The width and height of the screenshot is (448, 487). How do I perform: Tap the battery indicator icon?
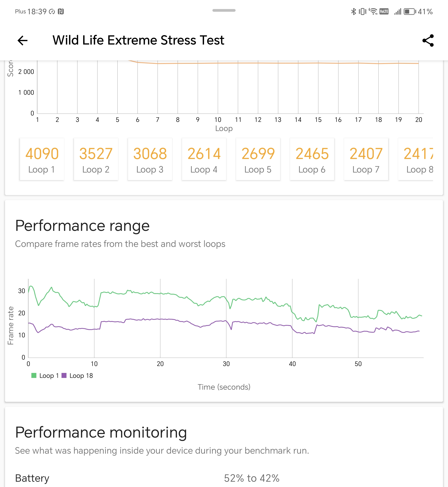click(x=410, y=11)
